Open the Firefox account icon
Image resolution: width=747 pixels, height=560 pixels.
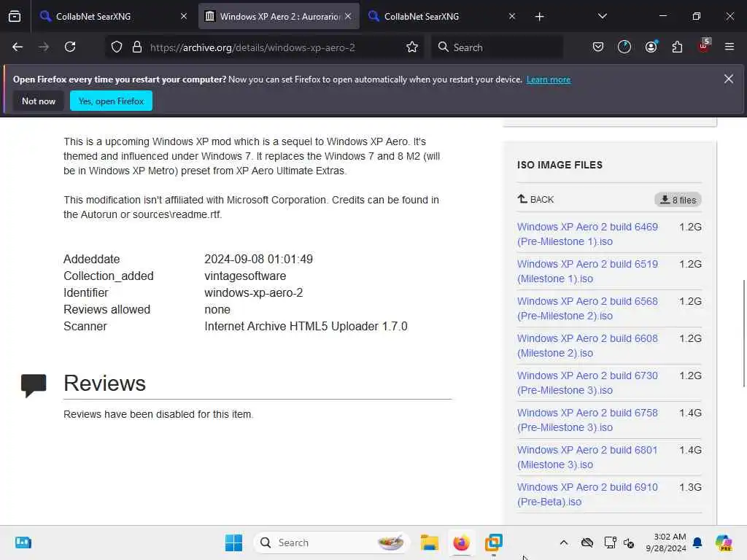(651, 47)
